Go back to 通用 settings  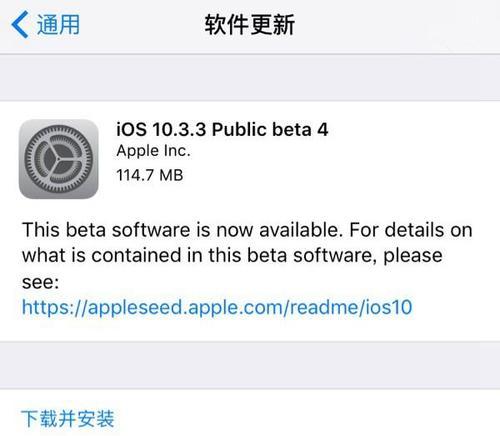46,24
